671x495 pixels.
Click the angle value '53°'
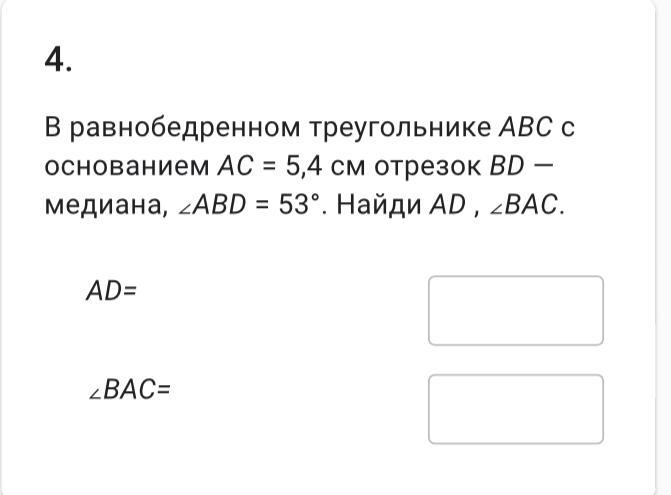(x=299, y=205)
